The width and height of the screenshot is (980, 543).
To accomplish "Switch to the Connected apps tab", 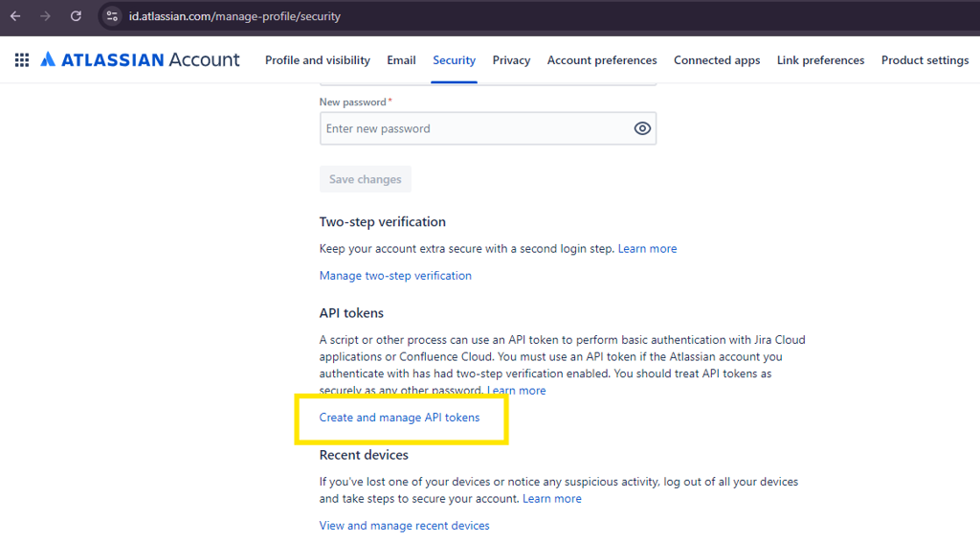I will (x=717, y=60).
